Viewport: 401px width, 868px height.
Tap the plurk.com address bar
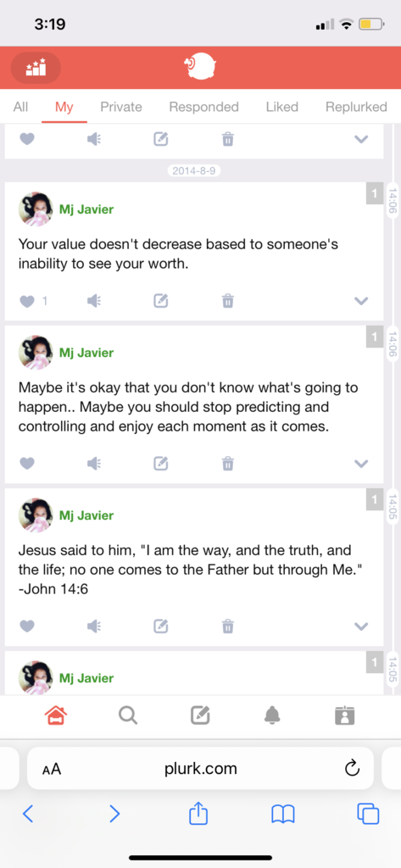click(x=200, y=768)
